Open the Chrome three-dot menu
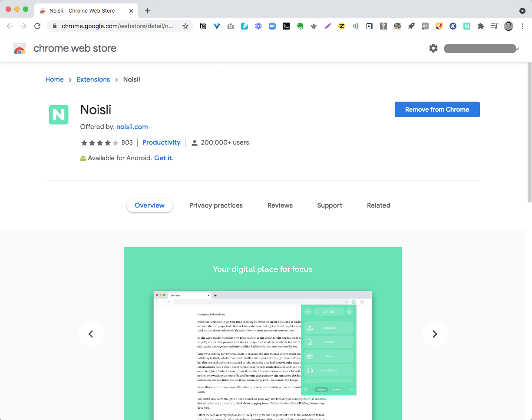The image size is (532, 420). [x=522, y=26]
